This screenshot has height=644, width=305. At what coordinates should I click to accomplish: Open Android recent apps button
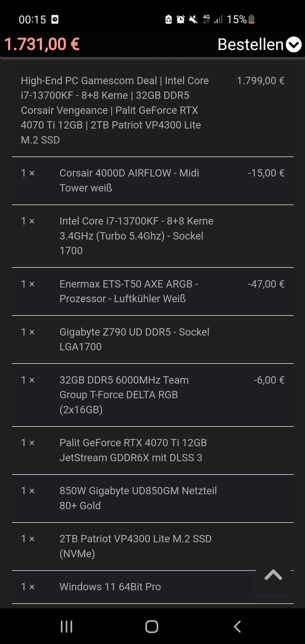[67, 626]
